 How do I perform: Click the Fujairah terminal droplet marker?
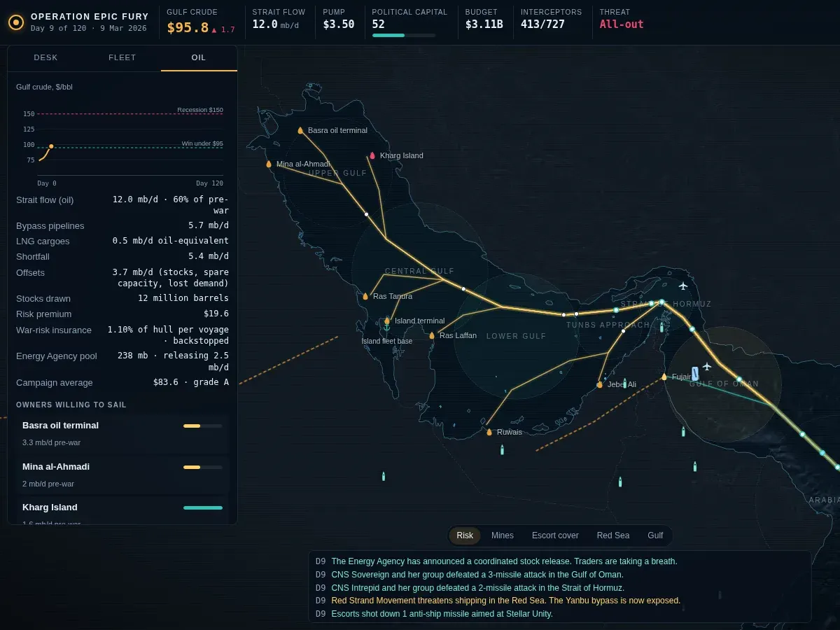tap(664, 377)
